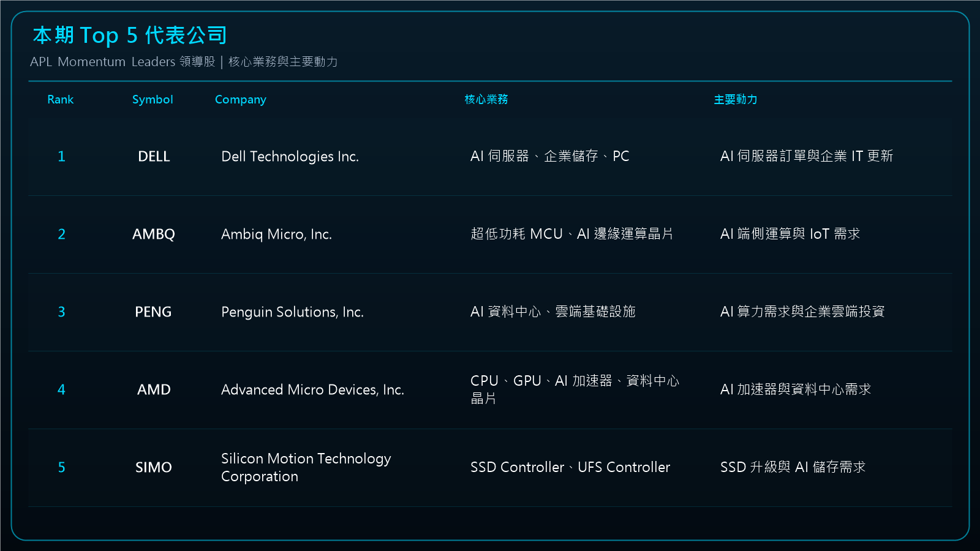Viewport: 980px width, 551px height.
Task: Click the 主要動力 column header
Action: tap(736, 99)
